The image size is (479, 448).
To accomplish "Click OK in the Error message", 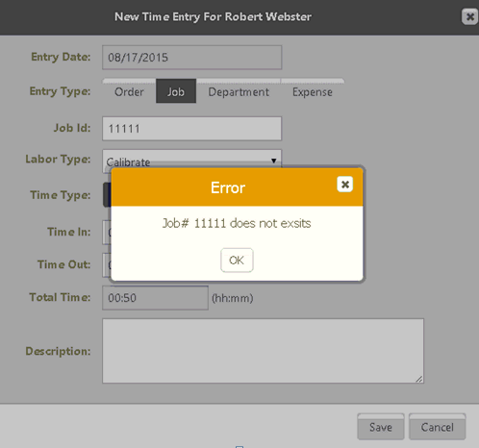I will point(237,261).
